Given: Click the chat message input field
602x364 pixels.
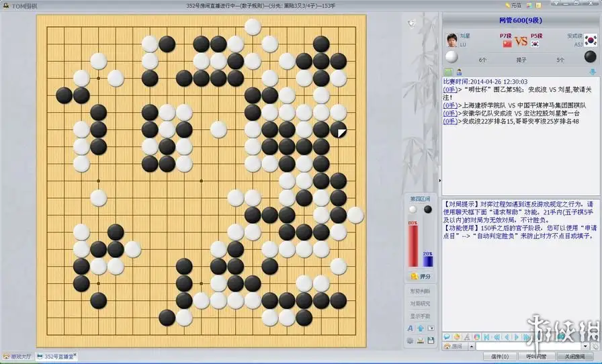Looking at the screenshot, I should pyautogui.click(x=528, y=347).
